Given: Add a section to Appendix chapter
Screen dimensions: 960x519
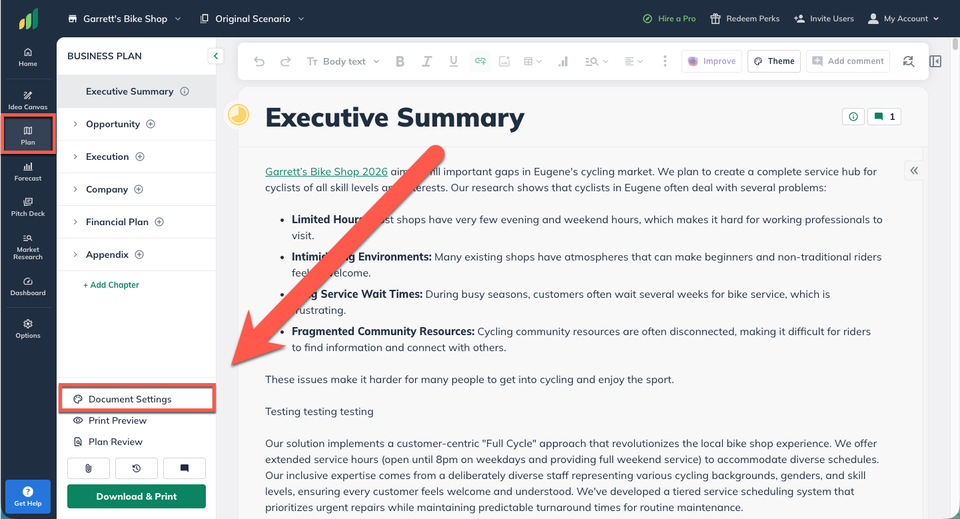Looking at the screenshot, I should [x=139, y=255].
